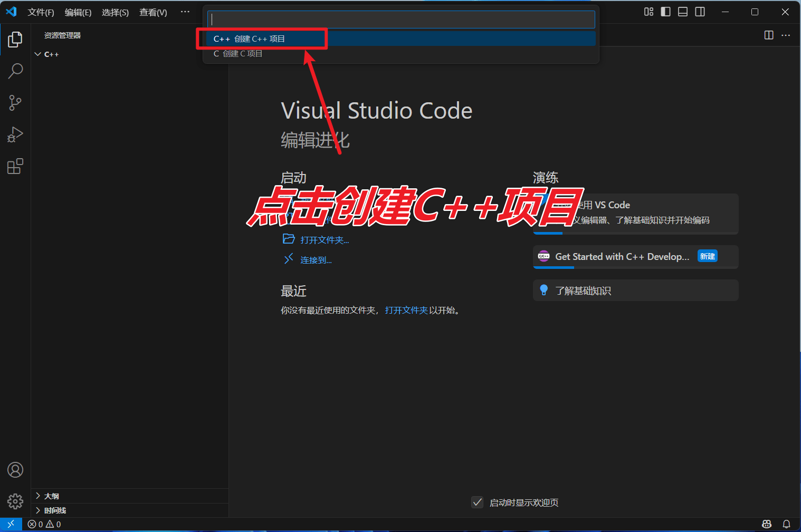Open the Explorer view in activity bar

coord(15,40)
